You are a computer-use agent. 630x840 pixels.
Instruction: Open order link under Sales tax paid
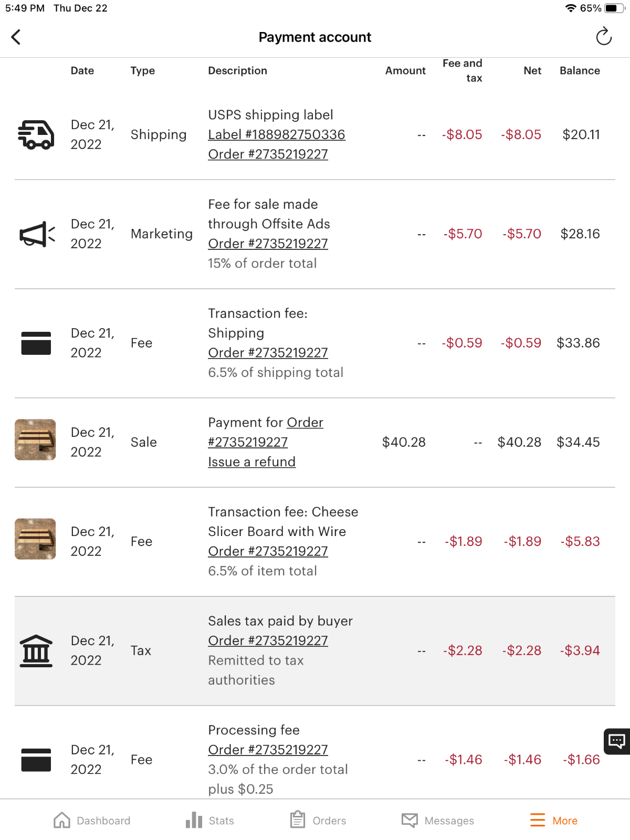click(x=268, y=640)
